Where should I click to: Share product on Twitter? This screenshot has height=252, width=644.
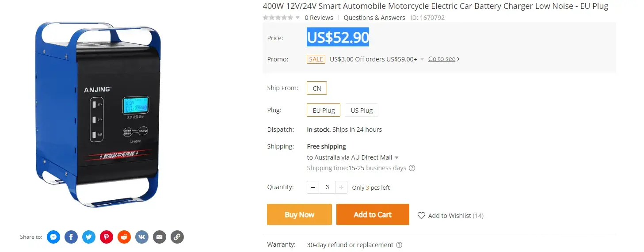[x=88, y=237]
